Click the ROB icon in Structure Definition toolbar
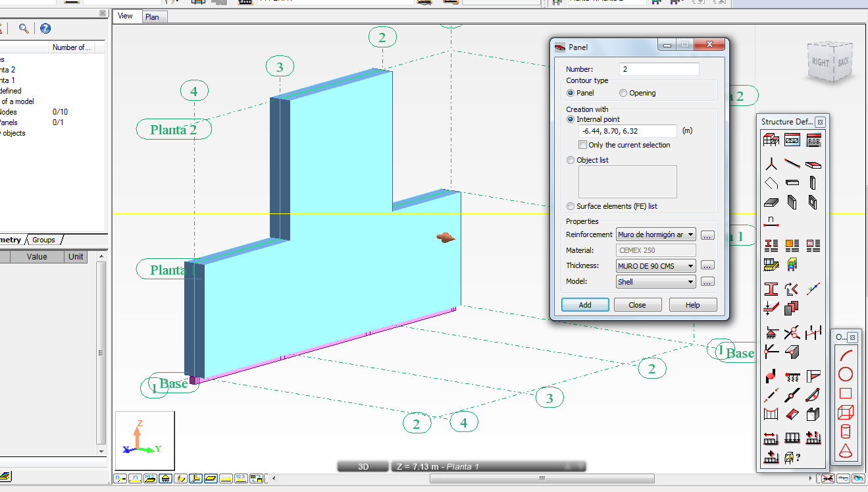868x492 pixels. point(813,140)
